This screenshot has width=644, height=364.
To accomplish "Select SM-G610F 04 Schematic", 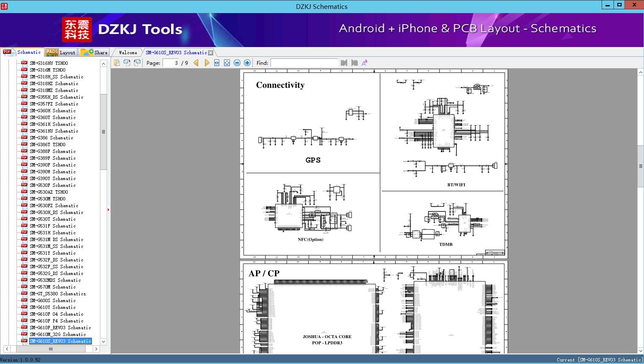I will click(56, 314).
